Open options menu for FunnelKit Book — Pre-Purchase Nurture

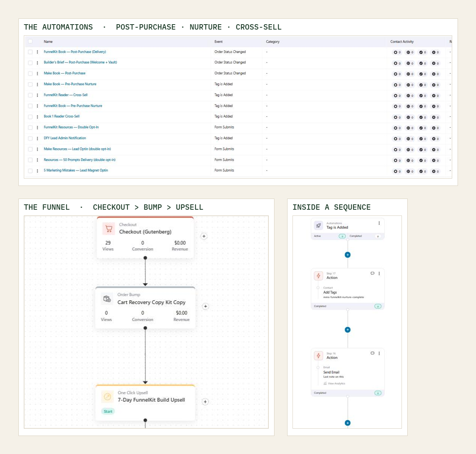(37, 106)
